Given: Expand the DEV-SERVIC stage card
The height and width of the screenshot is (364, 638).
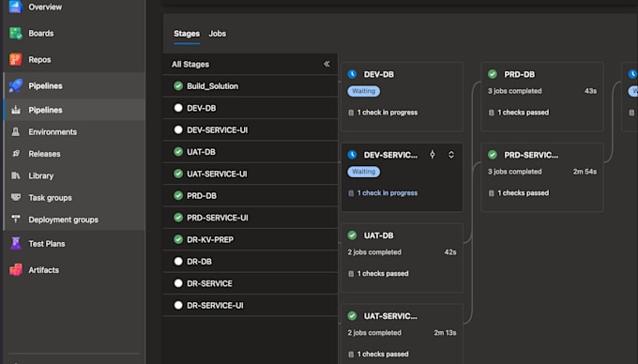Looking at the screenshot, I should click(x=451, y=155).
